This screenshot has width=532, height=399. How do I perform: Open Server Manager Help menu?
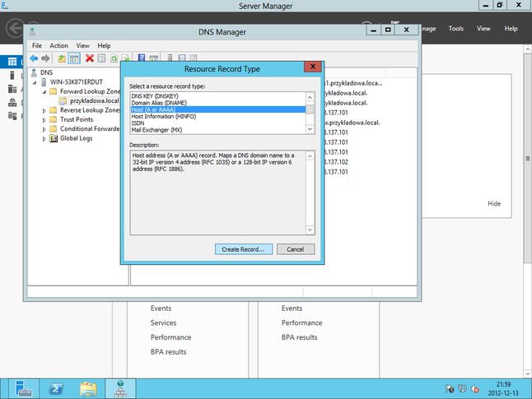(511, 29)
